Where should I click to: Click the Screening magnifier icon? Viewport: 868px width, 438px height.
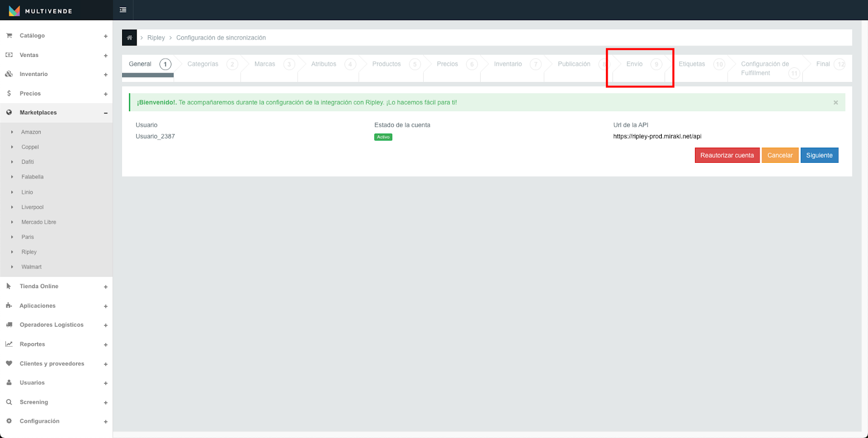coord(9,402)
